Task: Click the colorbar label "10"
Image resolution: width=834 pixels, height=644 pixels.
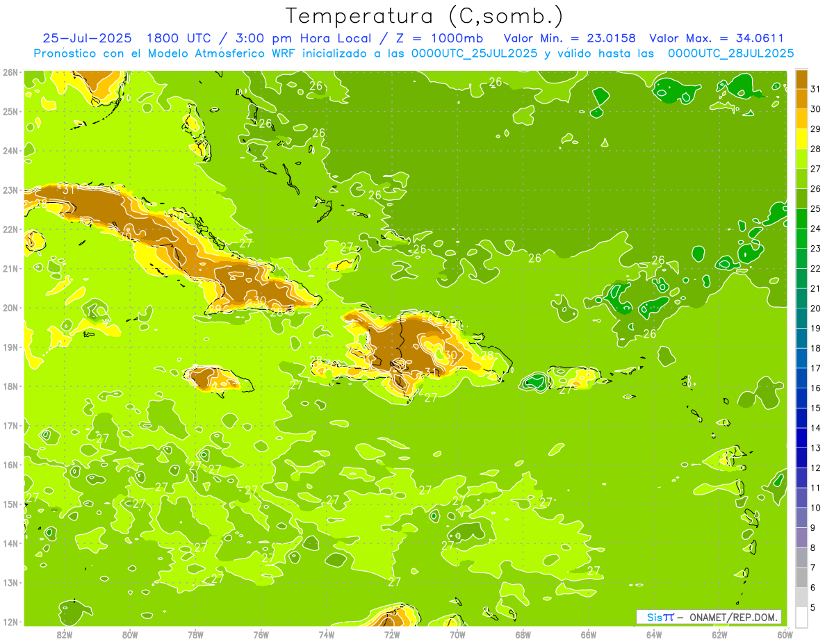Action: click(x=815, y=508)
